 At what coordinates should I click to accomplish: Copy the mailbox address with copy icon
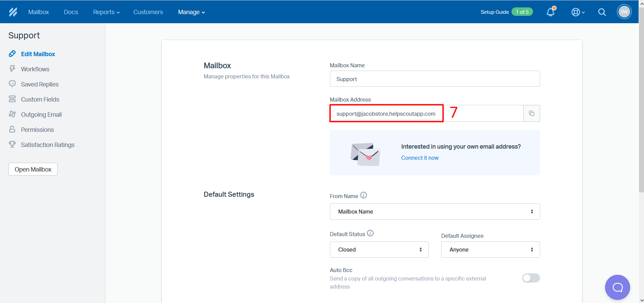pyautogui.click(x=532, y=114)
